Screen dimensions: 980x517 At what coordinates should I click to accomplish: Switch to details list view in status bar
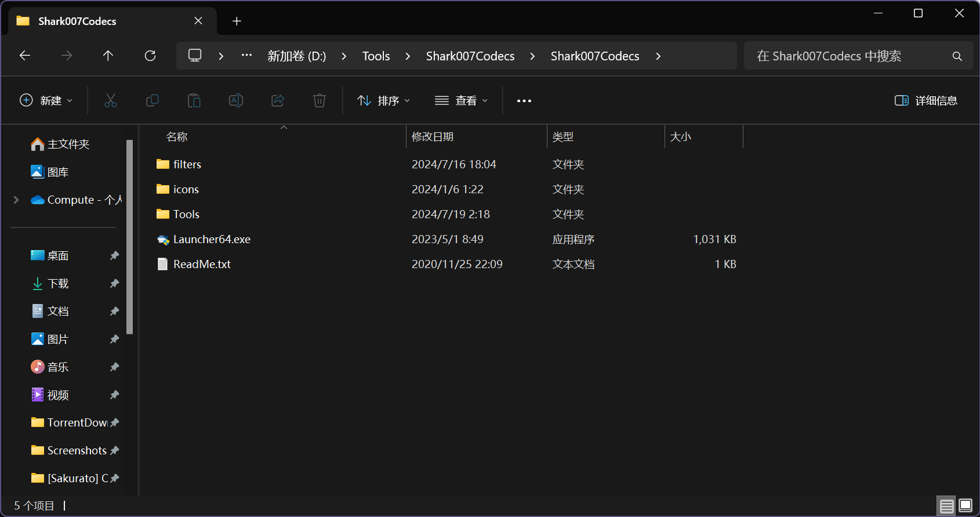point(946,505)
